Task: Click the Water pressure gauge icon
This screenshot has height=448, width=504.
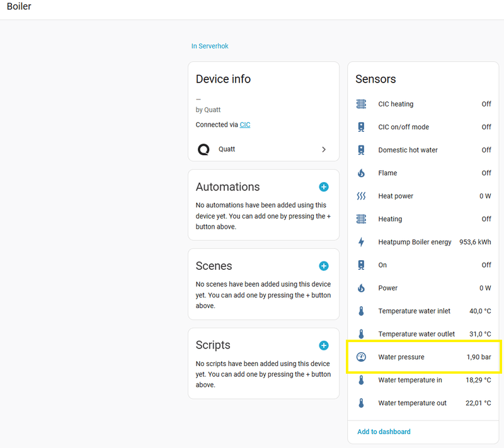Action: pos(361,357)
